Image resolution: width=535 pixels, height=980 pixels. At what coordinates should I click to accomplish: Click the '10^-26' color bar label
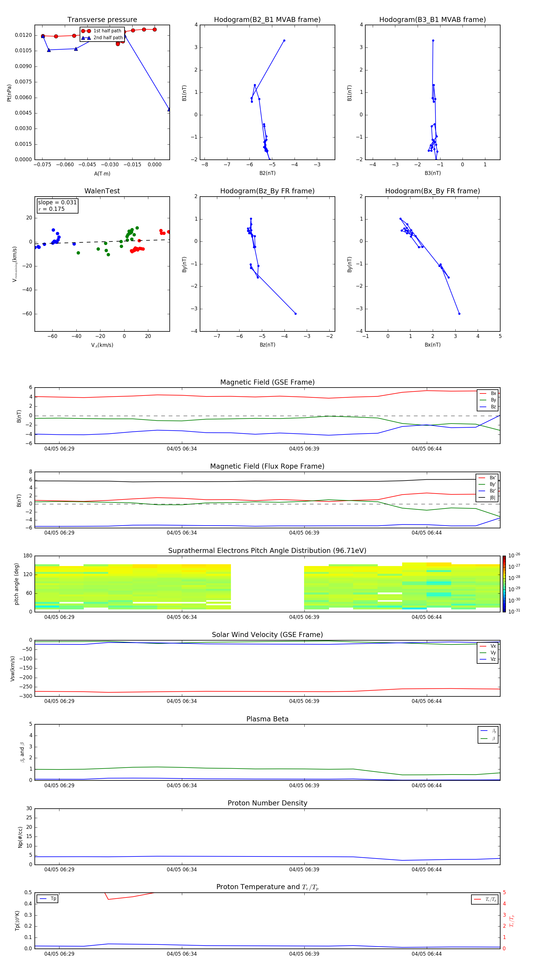coord(514,555)
